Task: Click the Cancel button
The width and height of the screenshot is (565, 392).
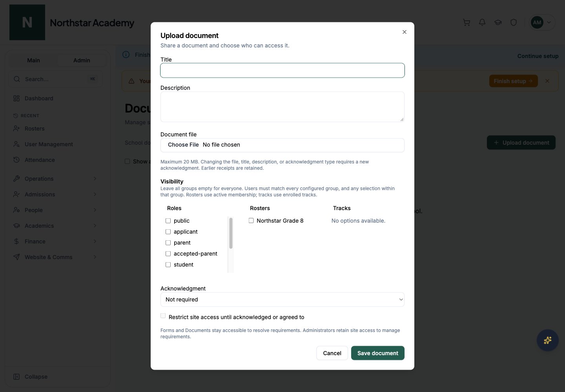Action: (x=332, y=353)
